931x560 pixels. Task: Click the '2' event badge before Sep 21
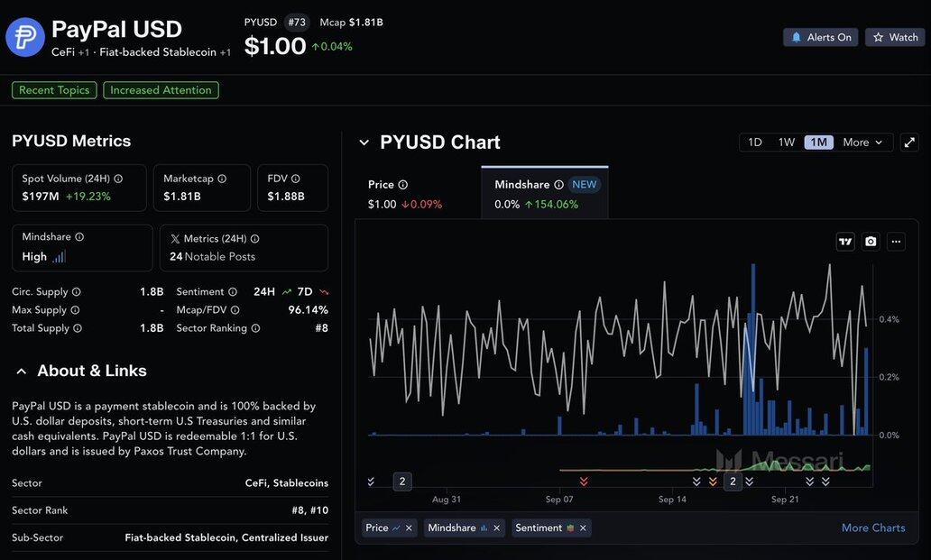[x=733, y=482]
